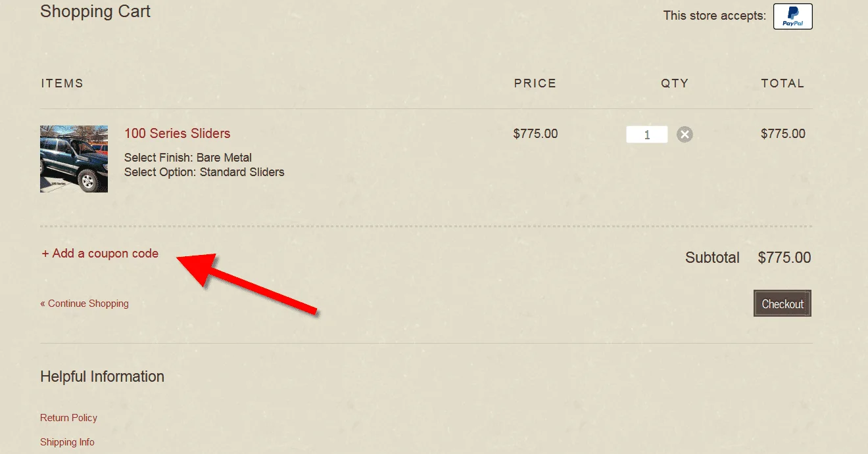The image size is (868, 454).
Task: Click the Select Finish: Bare Metal text
Action: [188, 158]
